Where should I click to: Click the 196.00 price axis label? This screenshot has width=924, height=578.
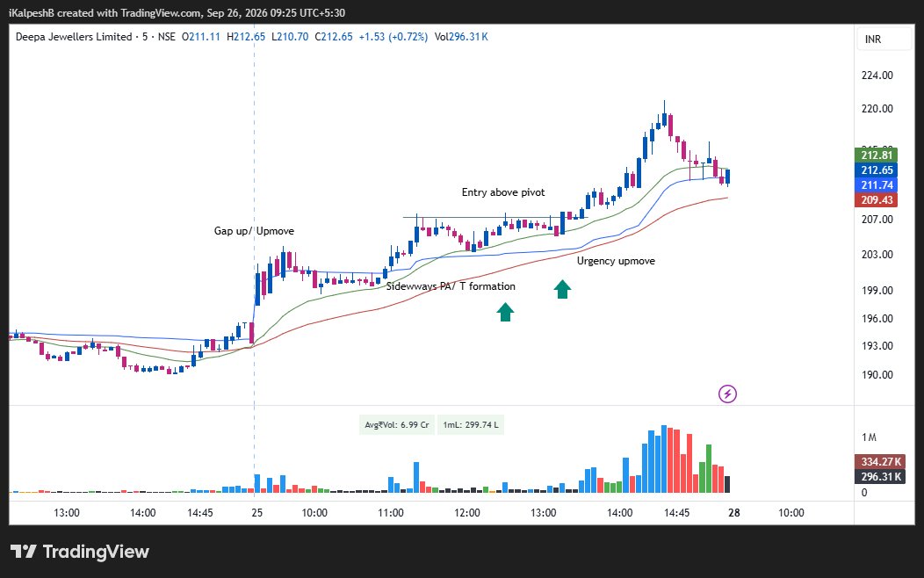point(877,319)
